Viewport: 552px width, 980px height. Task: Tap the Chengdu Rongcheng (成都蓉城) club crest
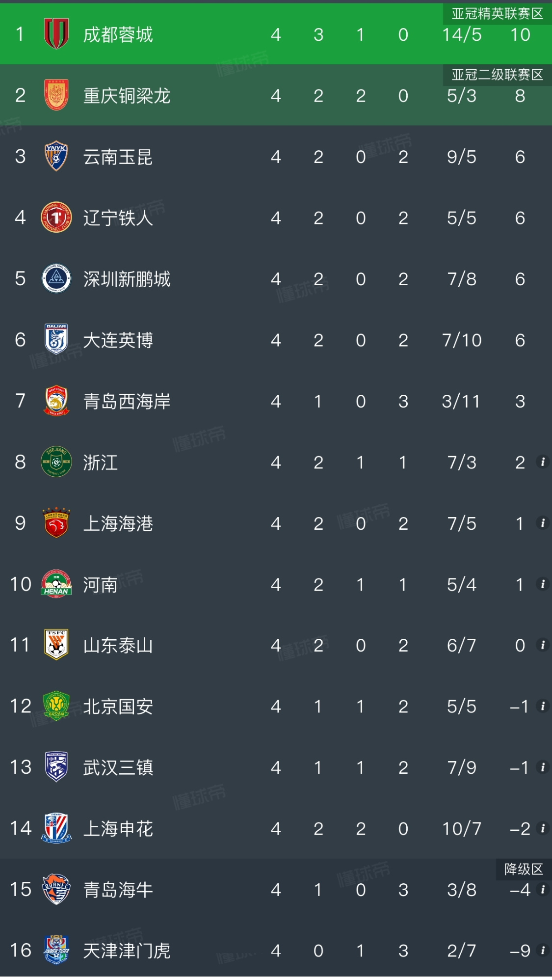click(x=56, y=34)
